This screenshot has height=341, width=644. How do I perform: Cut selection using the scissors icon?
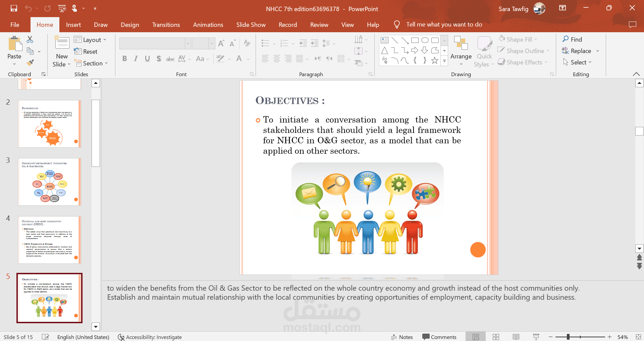pyautogui.click(x=30, y=40)
